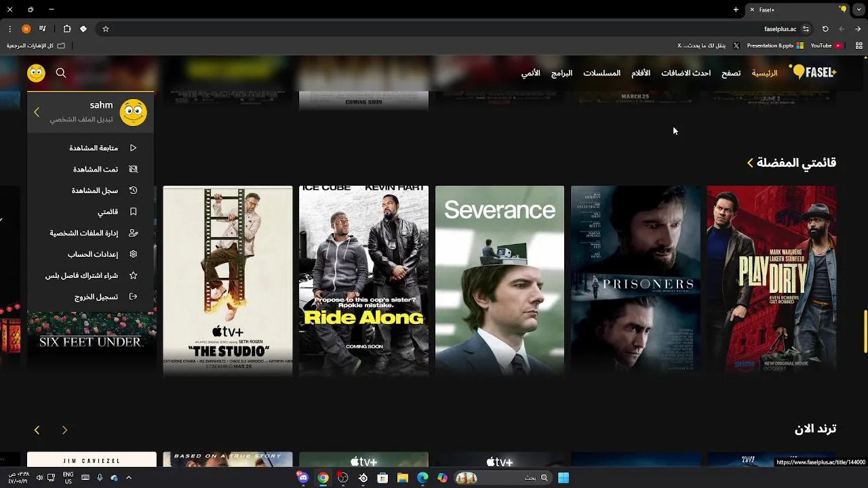Click the bookmark star icon in address bar
This screenshot has width=868, height=488.
(106, 29)
